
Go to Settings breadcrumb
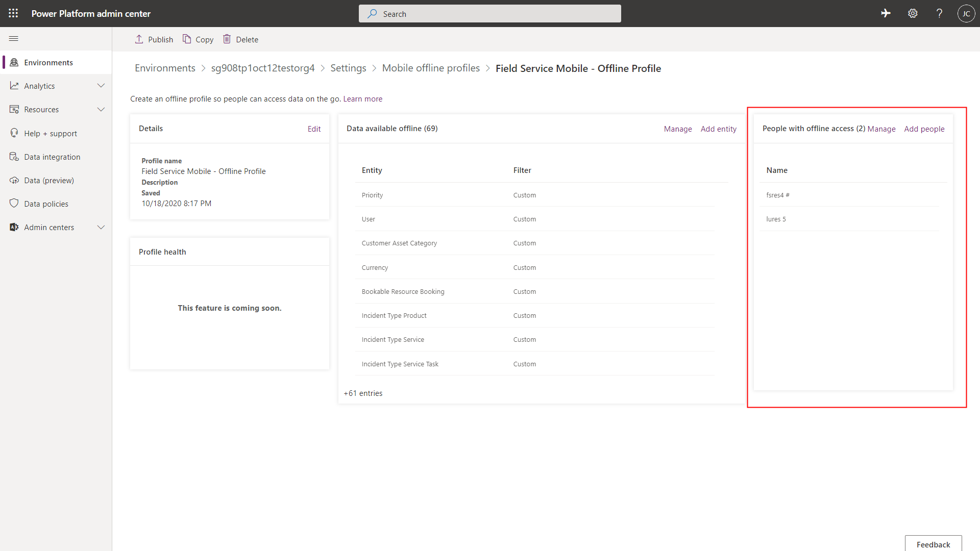coord(348,68)
